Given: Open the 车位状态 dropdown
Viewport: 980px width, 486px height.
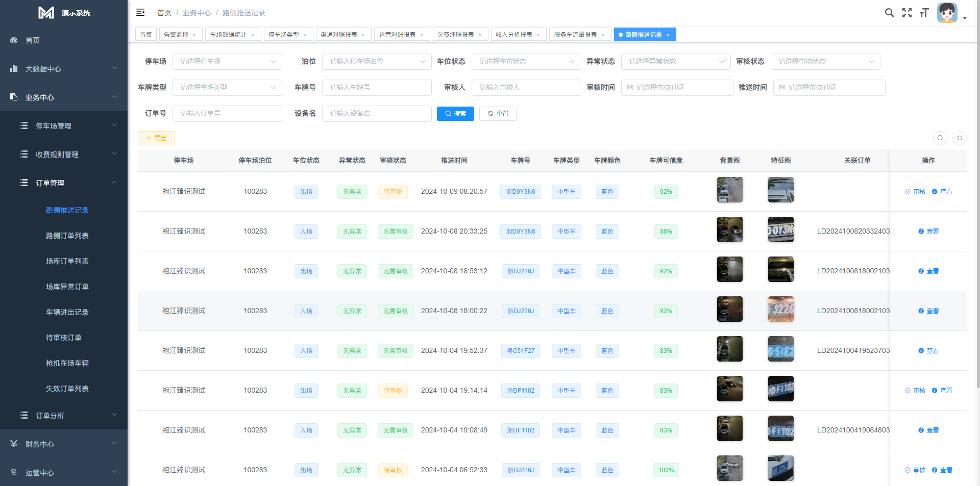Looking at the screenshot, I should [x=526, y=62].
